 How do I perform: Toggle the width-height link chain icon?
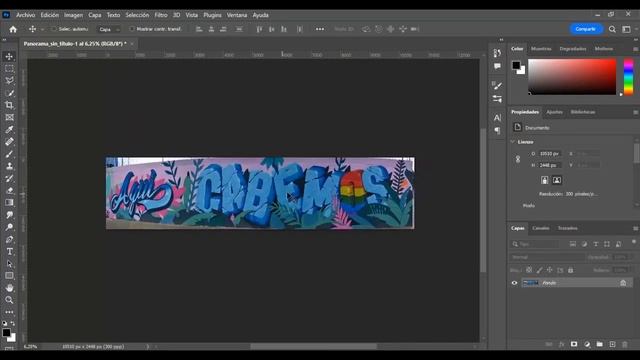(518, 159)
